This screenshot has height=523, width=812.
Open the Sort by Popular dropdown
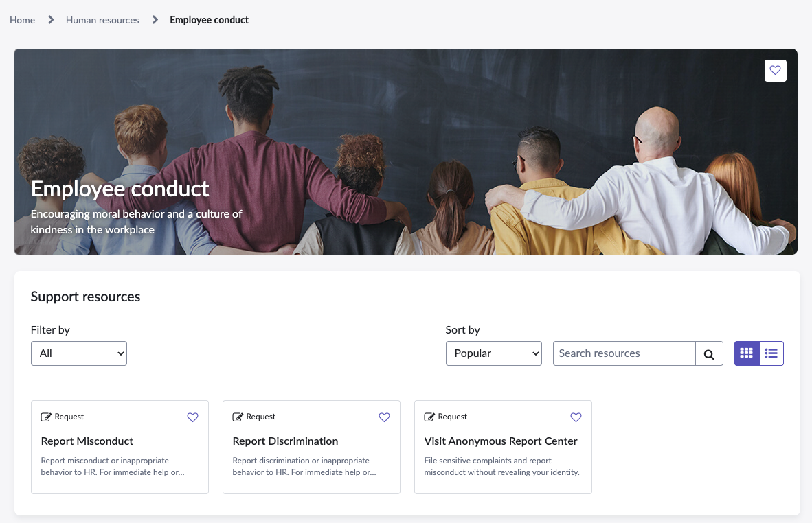pyautogui.click(x=493, y=353)
